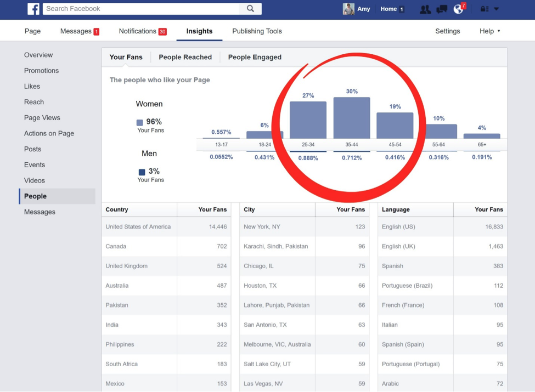The height and width of the screenshot is (392, 535).
Task: Expand the Help dropdown
Action: pyautogui.click(x=489, y=31)
